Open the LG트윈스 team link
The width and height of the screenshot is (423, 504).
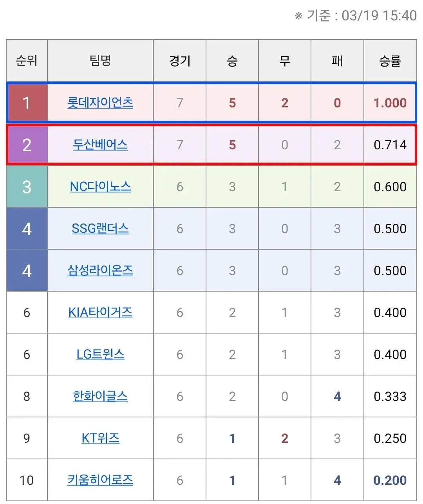pos(100,354)
